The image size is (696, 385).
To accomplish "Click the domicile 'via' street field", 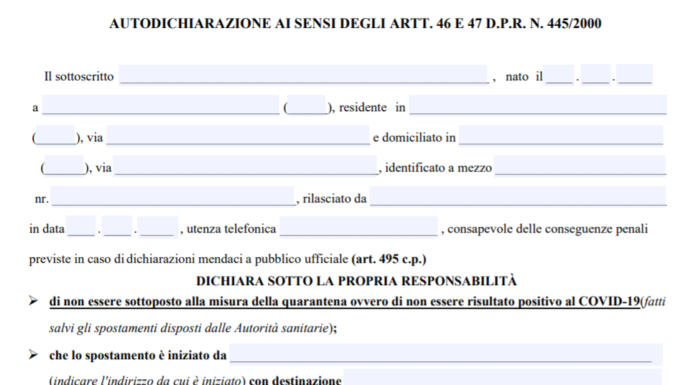I will (245, 166).
